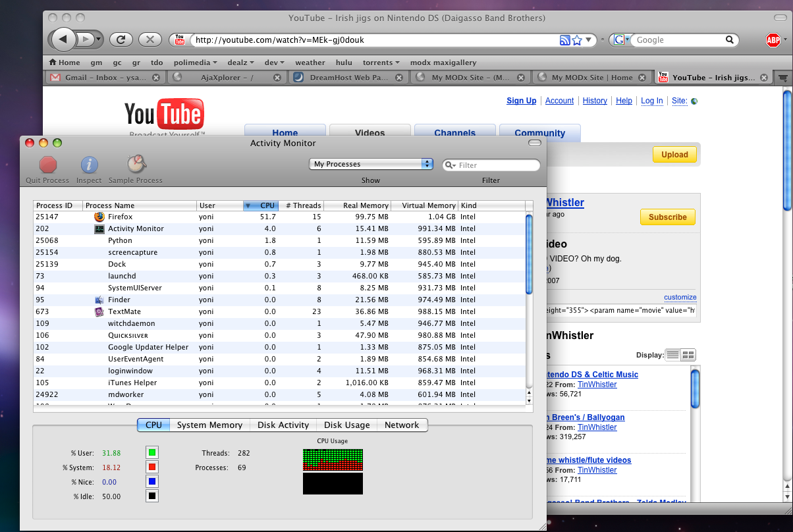This screenshot has height=532, width=793.
Task: Open the dev bookmarks folder
Action: [274, 63]
